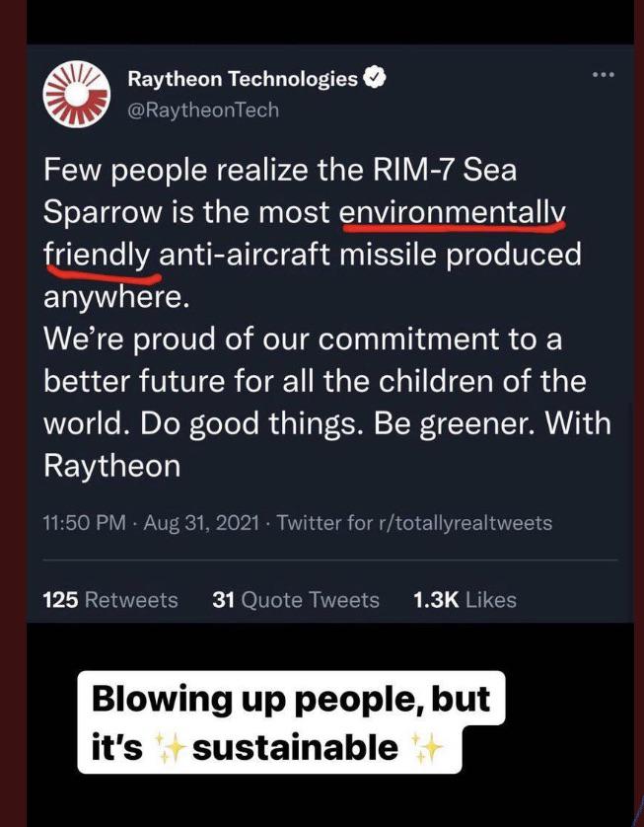View the 31 Quote Tweets list
The image size is (644, 827).
(x=295, y=599)
